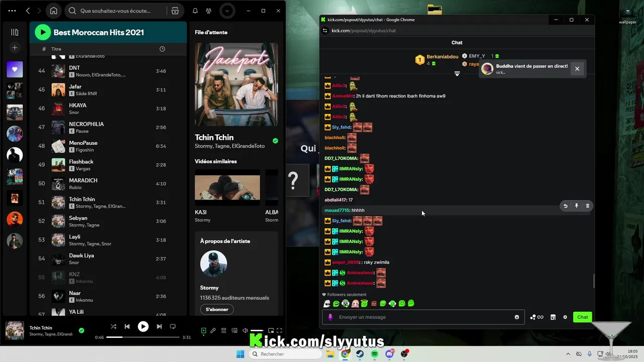Viewport: 644px width, 362px height.
Task: Click the Kick chat URL address bar
Action: (x=363, y=31)
